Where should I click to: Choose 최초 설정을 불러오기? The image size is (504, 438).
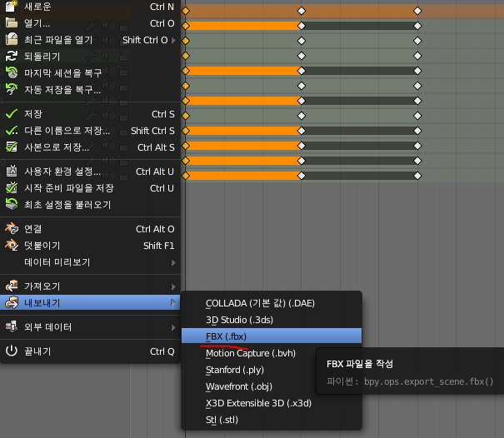[x=90, y=204]
